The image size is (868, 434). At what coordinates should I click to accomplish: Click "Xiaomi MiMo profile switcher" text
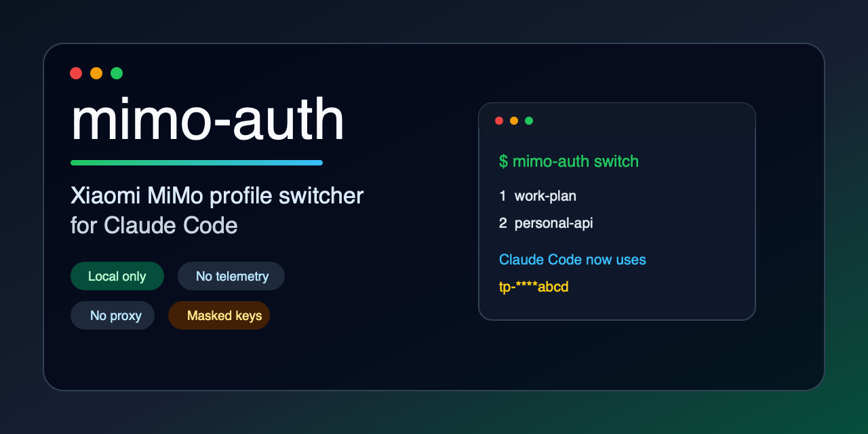pyautogui.click(x=217, y=196)
